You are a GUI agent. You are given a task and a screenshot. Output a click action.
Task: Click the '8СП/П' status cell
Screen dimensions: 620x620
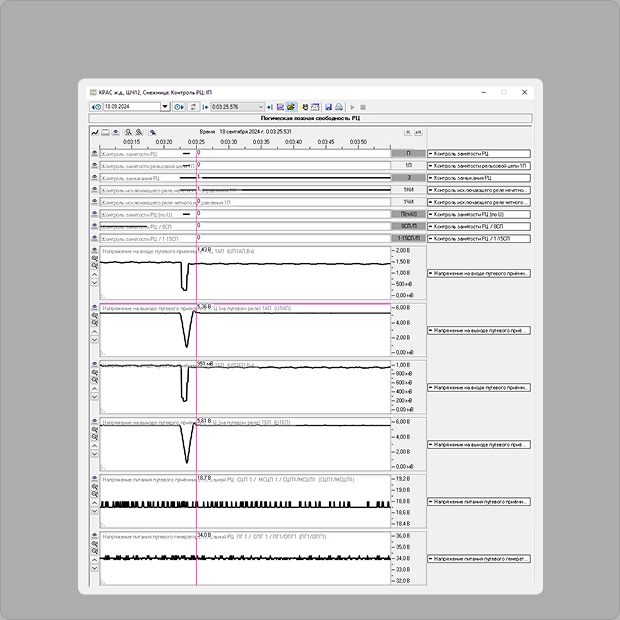(408, 226)
